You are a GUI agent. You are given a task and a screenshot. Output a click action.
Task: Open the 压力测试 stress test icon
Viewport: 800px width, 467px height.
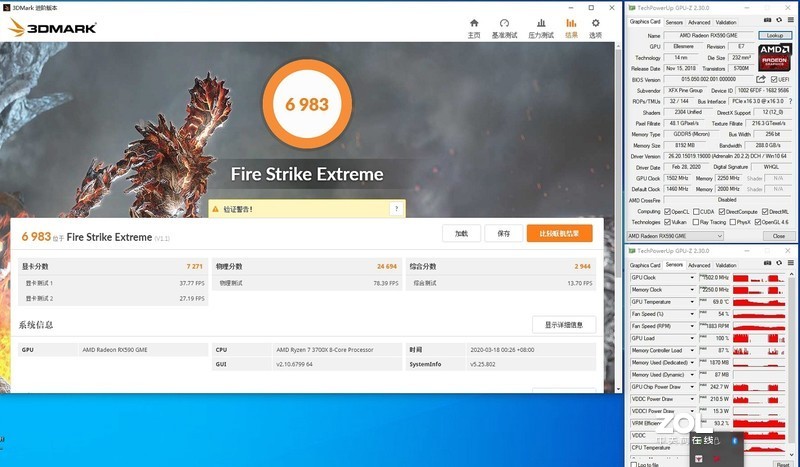click(541, 23)
